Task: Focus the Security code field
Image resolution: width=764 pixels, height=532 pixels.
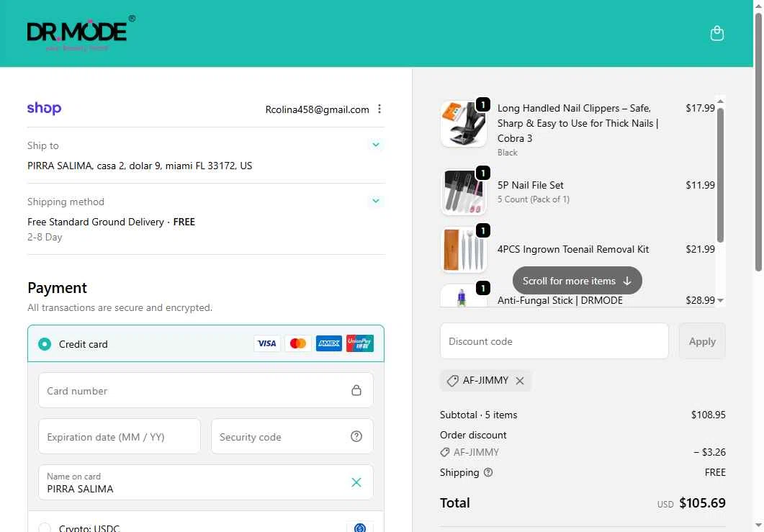Action: point(292,436)
